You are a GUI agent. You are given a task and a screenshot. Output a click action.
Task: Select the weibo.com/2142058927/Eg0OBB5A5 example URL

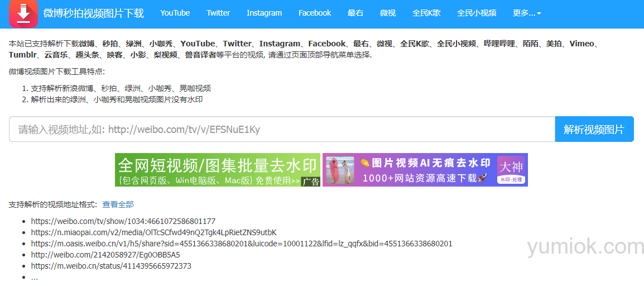[105, 255]
